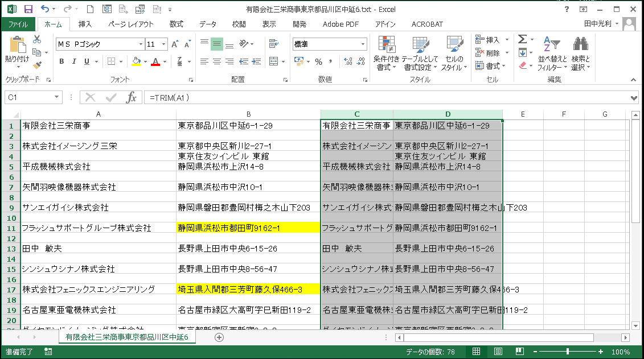Open Conditional Formatting (条件付き書式)

pyautogui.click(x=386, y=53)
